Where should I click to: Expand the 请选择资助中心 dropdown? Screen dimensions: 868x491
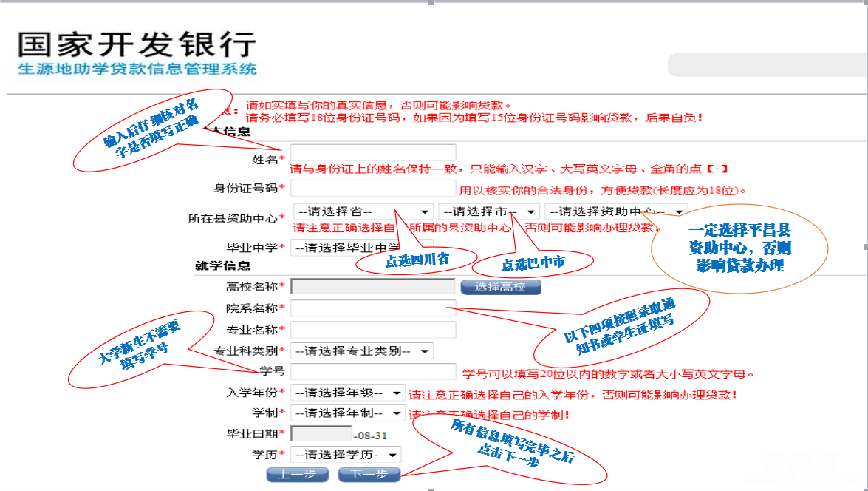(616, 211)
